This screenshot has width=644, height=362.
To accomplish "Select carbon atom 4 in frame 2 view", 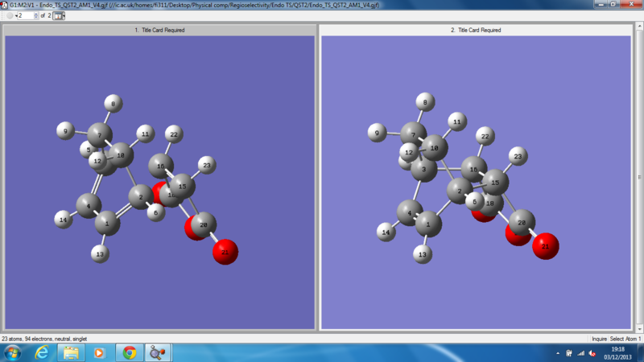I will tap(410, 212).
